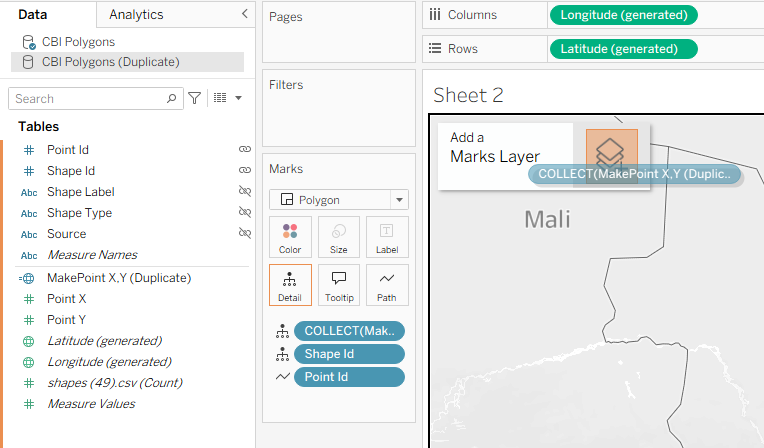
Task: Click the Sheet 2 title
Action: 468,95
